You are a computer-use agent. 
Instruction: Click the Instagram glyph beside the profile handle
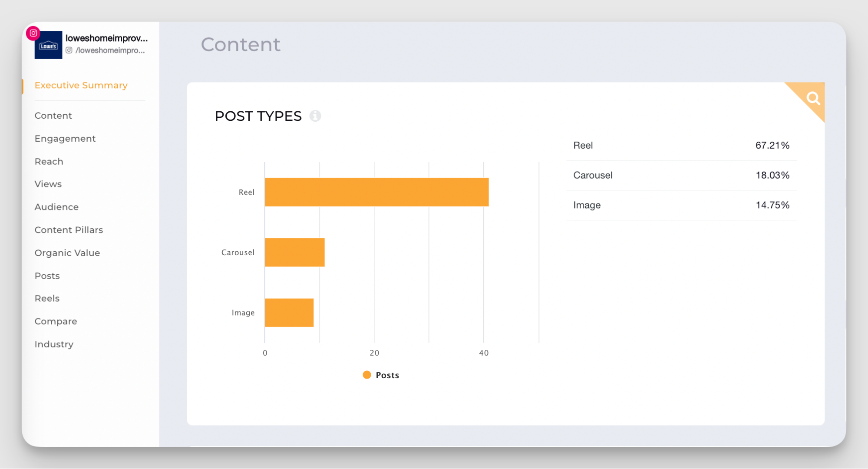coord(69,50)
